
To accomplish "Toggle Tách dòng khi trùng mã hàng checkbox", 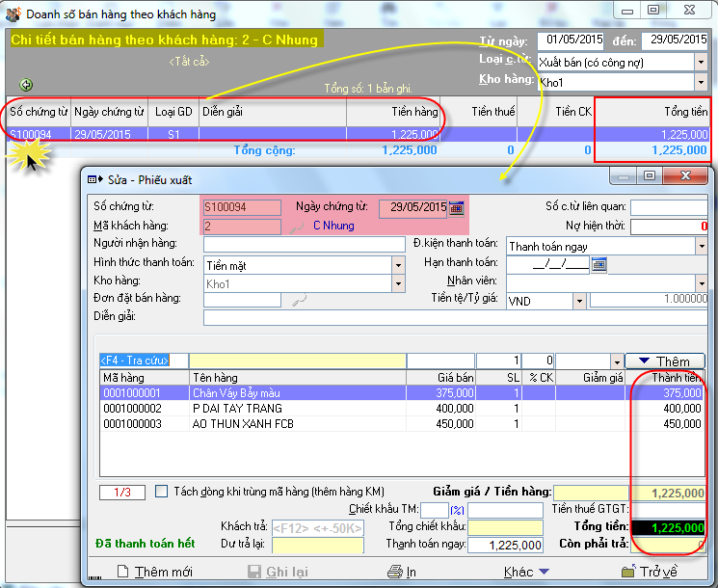I will [162, 492].
